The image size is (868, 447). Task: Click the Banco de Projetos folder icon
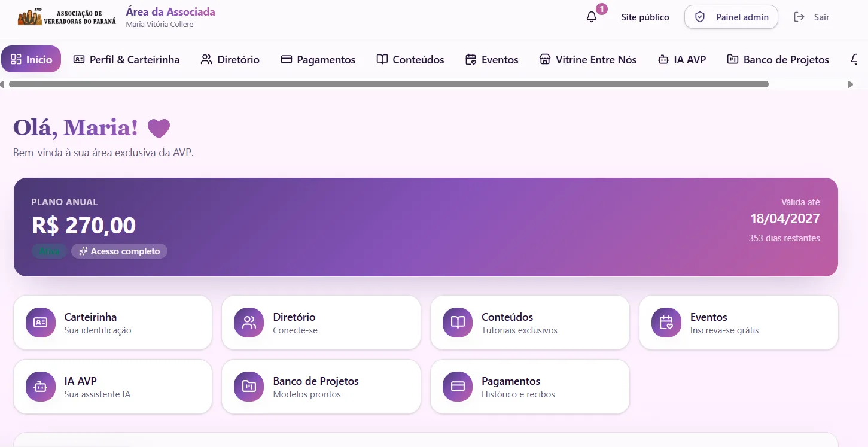(x=249, y=387)
